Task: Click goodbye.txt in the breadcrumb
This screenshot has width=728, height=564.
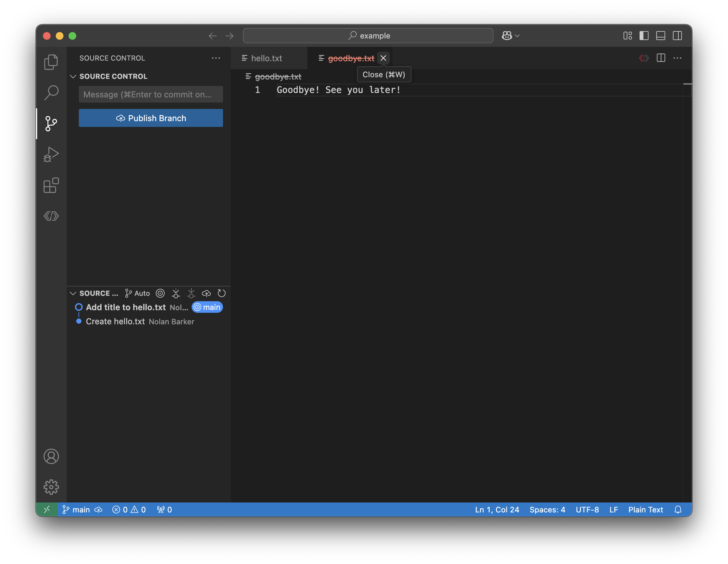Action: coord(278,77)
